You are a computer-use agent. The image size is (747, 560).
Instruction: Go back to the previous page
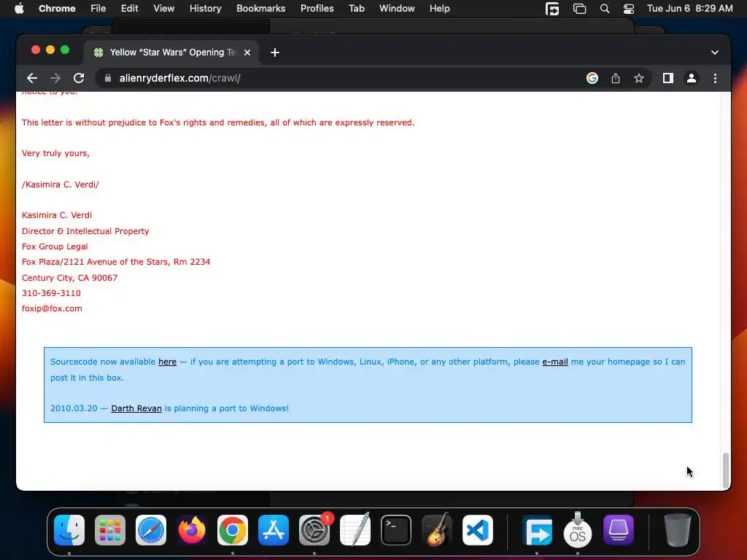click(x=32, y=78)
